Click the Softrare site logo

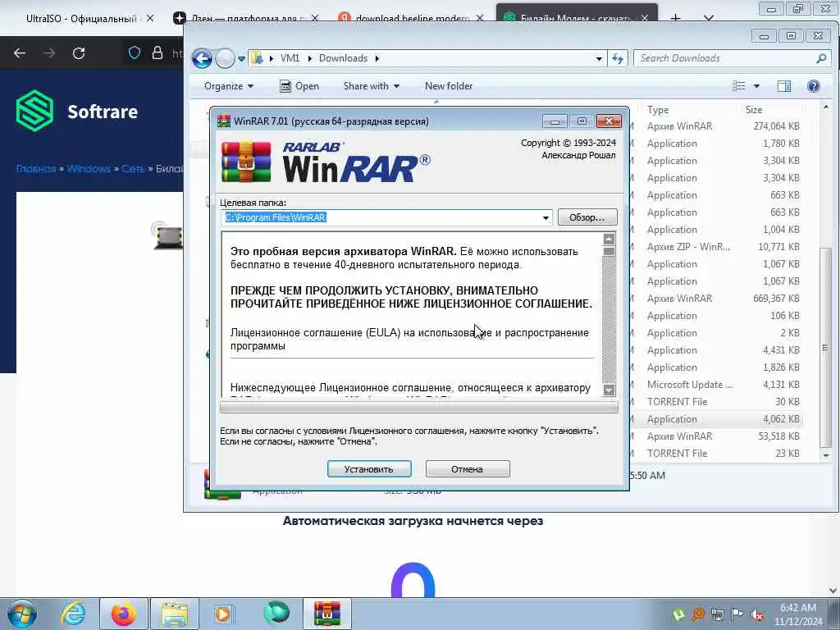(x=77, y=112)
